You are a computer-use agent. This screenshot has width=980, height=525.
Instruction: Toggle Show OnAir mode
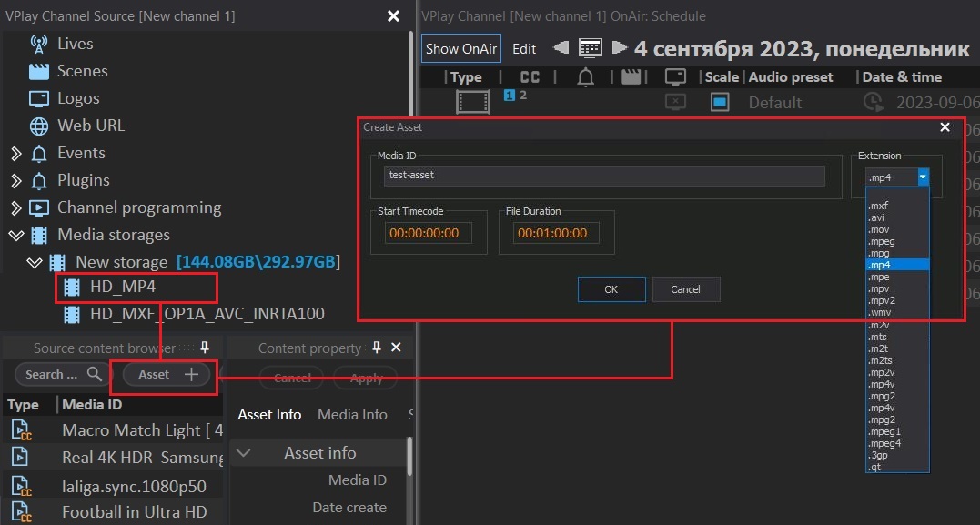point(461,49)
